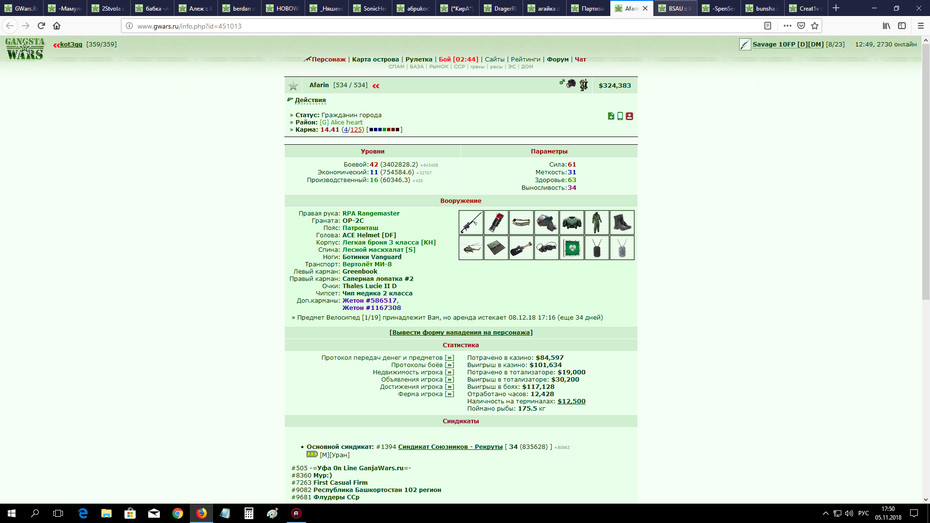930x523 pixels.
Task: Click the gray star beside Afarin
Action: (294, 86)
